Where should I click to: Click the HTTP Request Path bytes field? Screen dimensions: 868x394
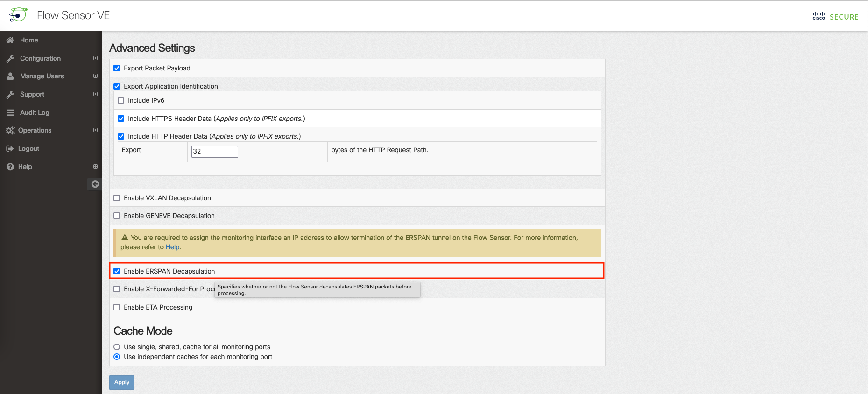click(214, 151)
